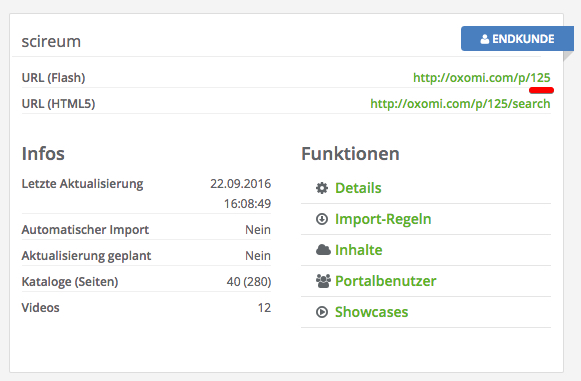Screen dimensions: 581x381
Task: Open the HTML5 URL ending in /search
Action: 460,104
